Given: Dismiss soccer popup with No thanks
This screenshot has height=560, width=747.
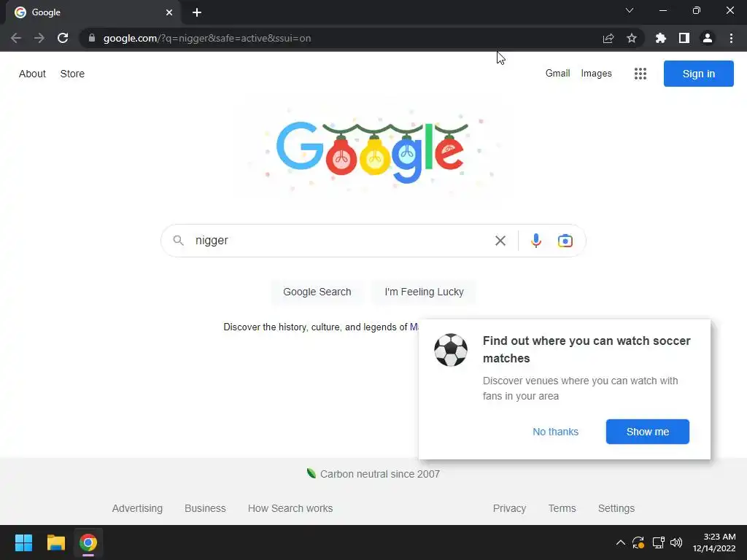Looking at the screenshot, I should pos(555,432).
